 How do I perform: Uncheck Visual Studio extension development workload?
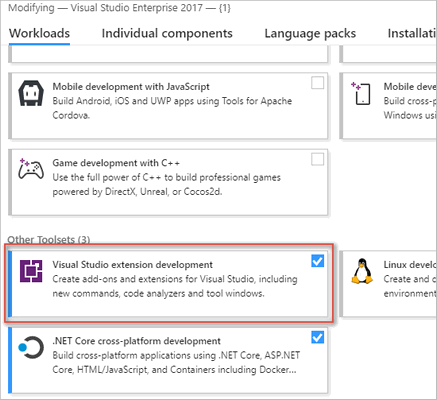[317, 261]
